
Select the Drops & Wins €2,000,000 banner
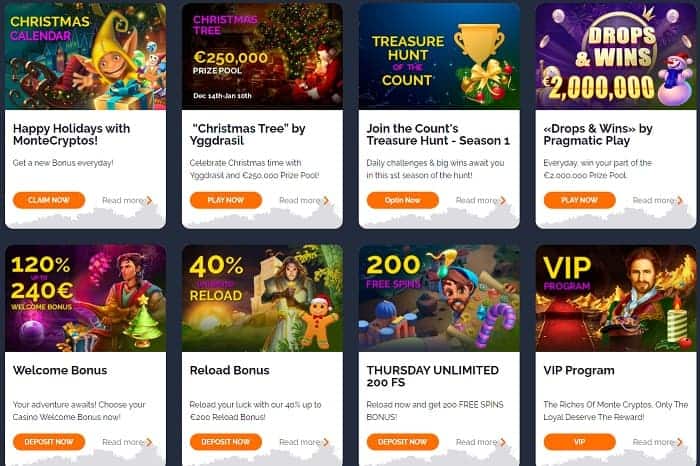pyautogui.click(x=616, y=56)
